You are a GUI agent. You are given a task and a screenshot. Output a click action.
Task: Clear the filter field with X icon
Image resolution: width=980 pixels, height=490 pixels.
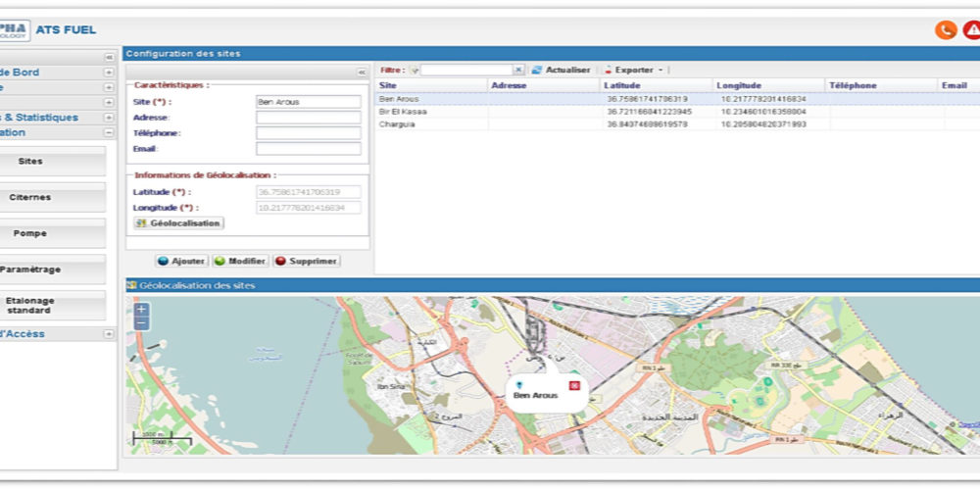518,71
